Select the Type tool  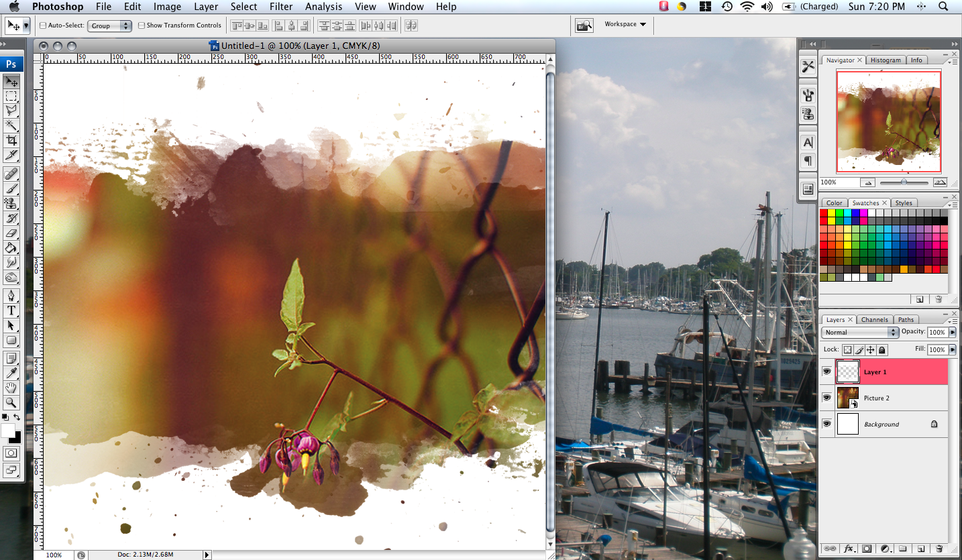(11, 311)
